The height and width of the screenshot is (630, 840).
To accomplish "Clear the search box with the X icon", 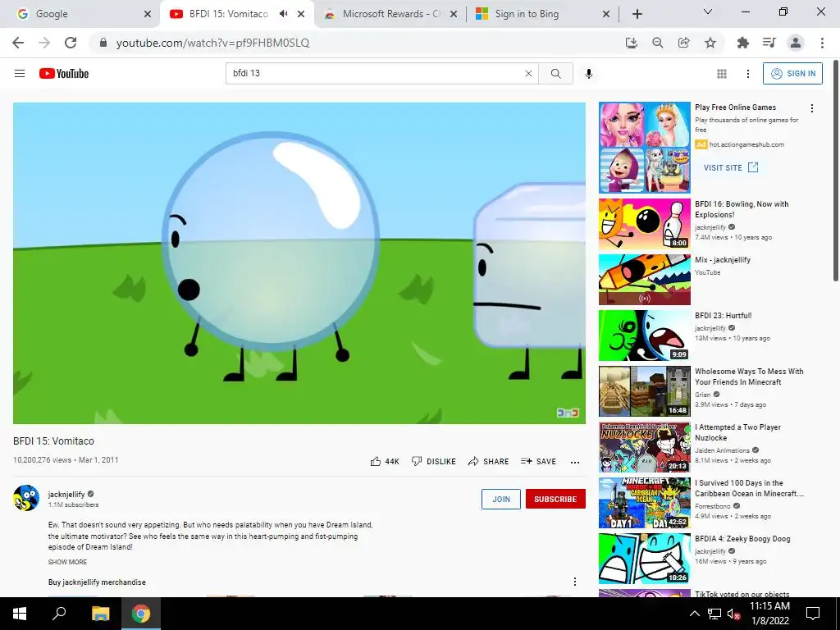I will (x=528, y=73).
